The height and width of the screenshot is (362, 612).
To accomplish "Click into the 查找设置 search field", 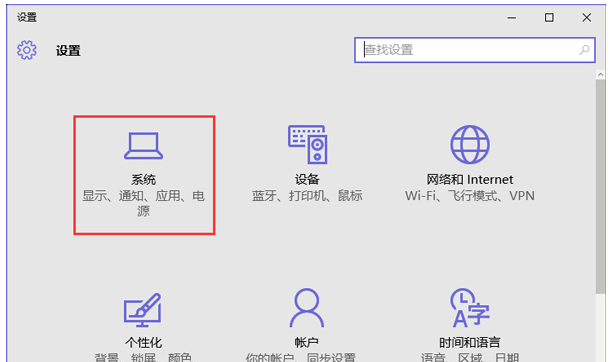I will pyautogui.click(x=475, y=50).
